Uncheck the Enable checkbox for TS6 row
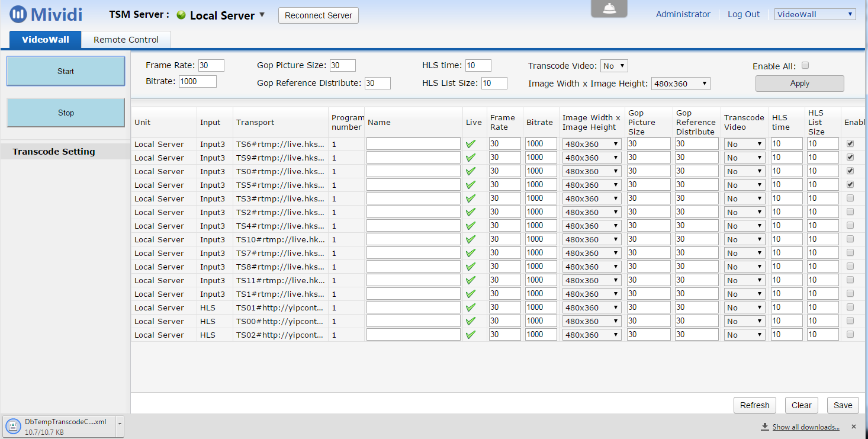Screen dimensions: 868x439 [850, 144]
